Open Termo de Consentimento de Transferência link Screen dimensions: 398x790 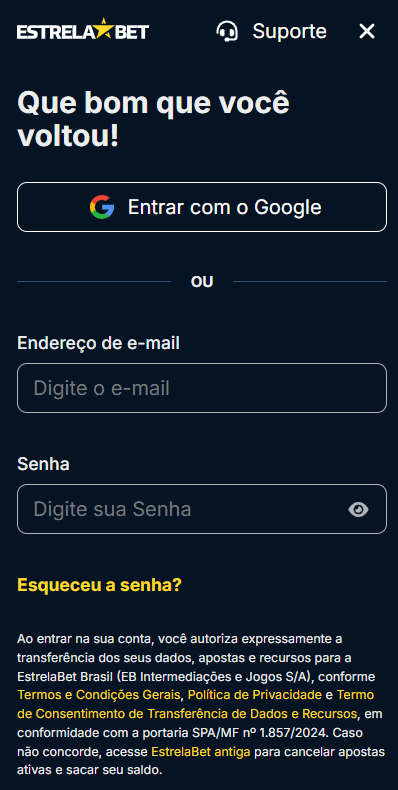[x=196, y=704]
